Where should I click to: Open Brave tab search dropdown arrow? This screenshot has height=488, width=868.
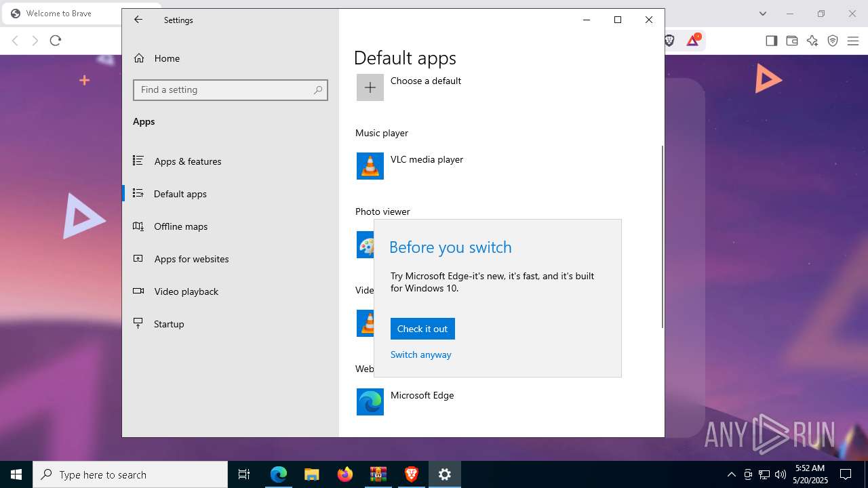[763, 14]
